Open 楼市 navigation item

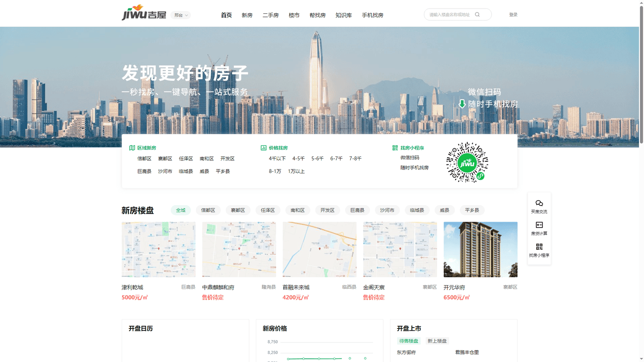coord(294,15)
